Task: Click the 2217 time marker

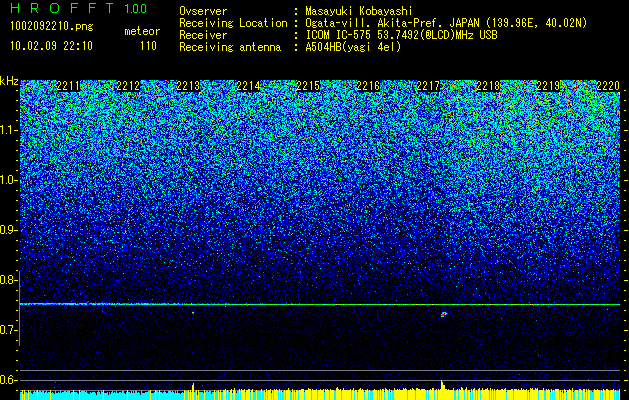Action: [428, 85]
